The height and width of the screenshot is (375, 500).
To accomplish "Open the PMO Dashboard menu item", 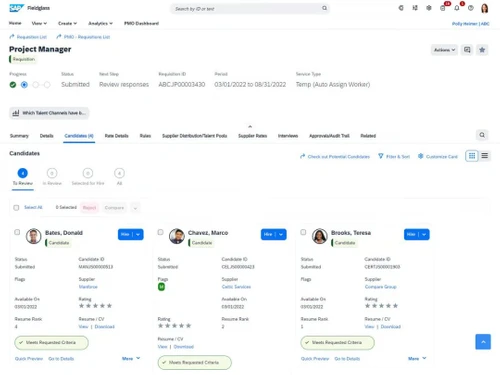I will [141, 23].
